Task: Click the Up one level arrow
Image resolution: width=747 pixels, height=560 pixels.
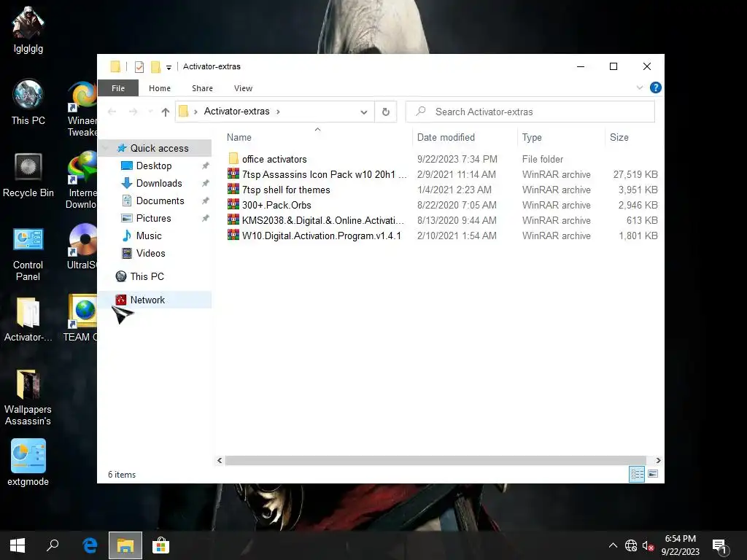Action: coord(166,112)
